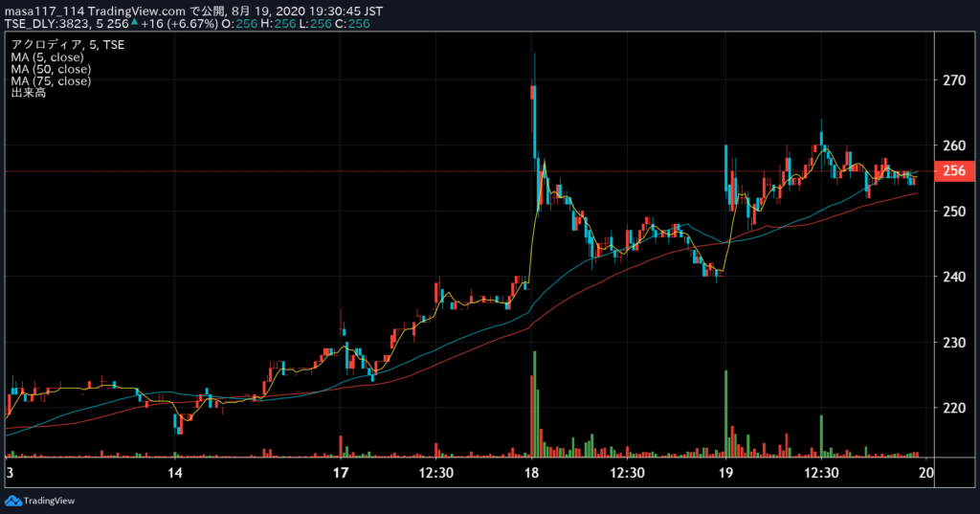Click the 20 date label on time axis

(925, 473)
